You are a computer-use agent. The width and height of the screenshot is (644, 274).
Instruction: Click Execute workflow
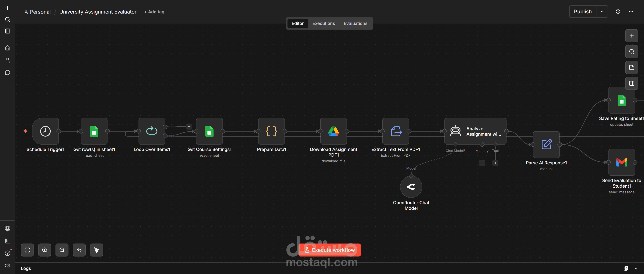(330, 250)
